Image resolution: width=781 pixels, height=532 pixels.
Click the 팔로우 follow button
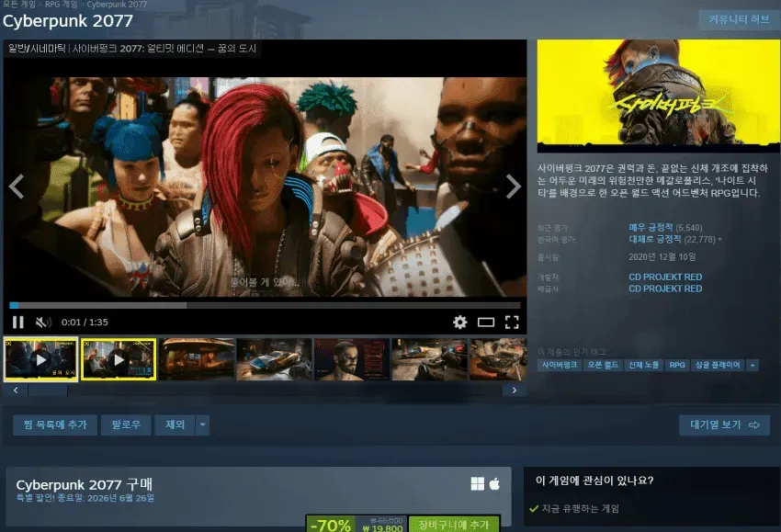[126, 424]
